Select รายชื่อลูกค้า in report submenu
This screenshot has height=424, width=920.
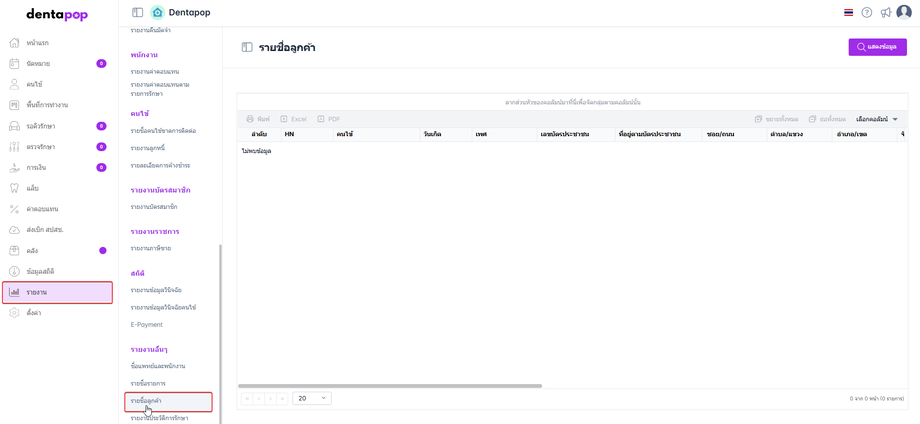pos(168,401)
